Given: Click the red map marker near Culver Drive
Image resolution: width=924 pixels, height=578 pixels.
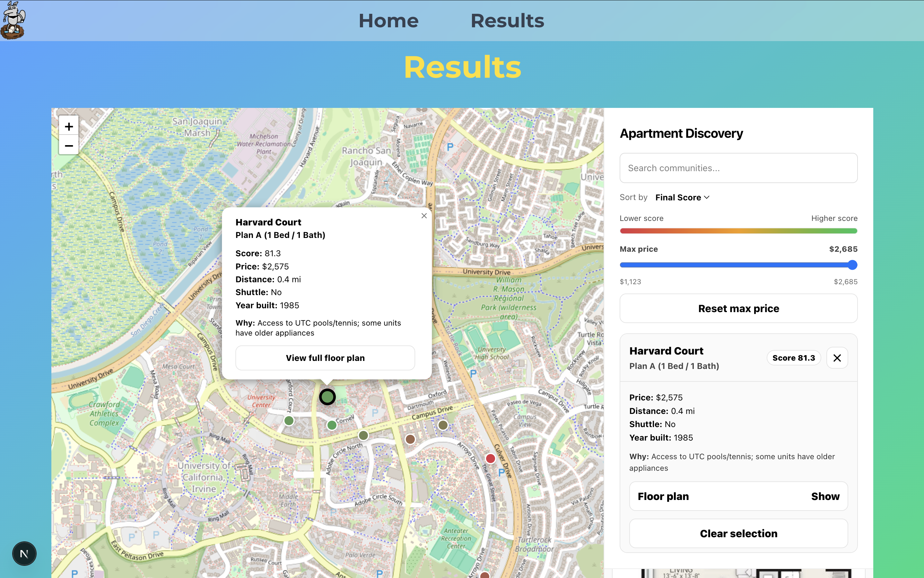Looking at the screenshot, I should pyautogui.click(x=490, y=458).
